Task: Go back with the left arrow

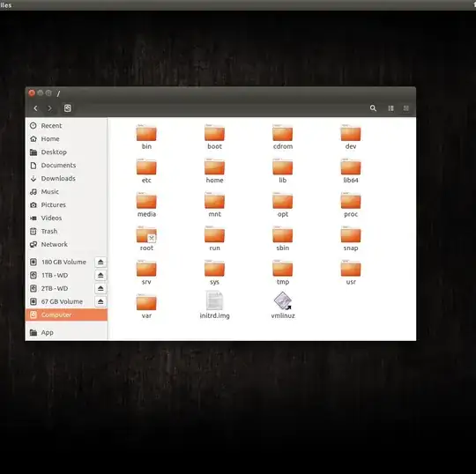Action: (35, 108)
